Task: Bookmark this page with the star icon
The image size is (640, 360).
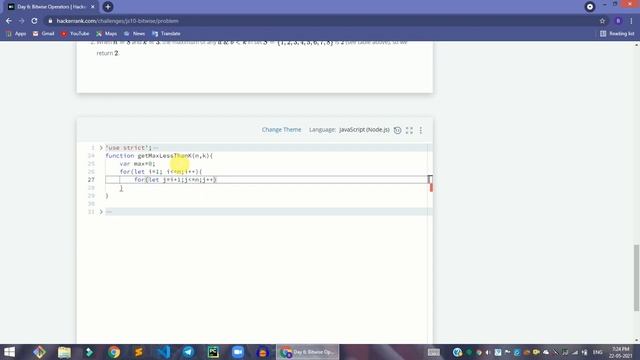Action: click(x=602, y=21)
